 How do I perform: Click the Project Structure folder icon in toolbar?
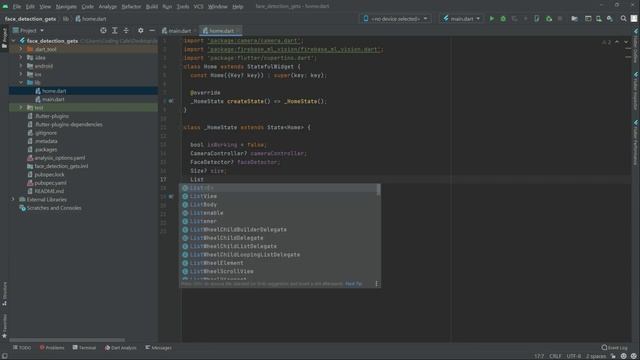point(574,19)
